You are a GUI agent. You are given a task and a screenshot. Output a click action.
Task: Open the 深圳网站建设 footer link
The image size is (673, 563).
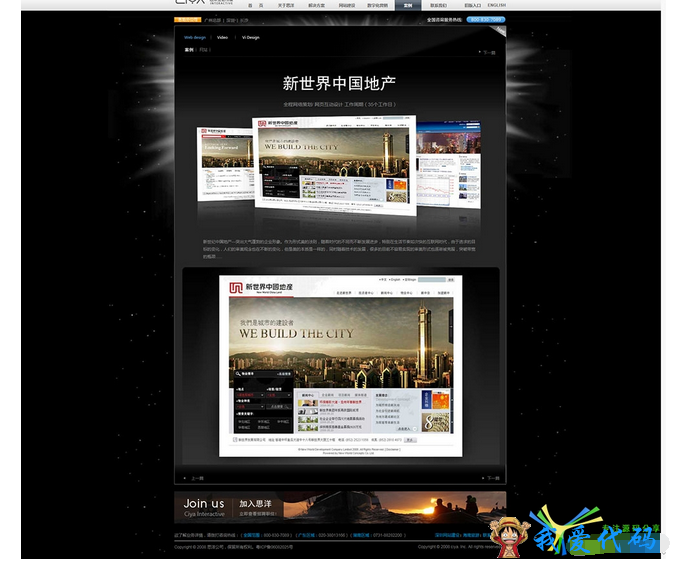pyautogui.click(x=447, y=535)
